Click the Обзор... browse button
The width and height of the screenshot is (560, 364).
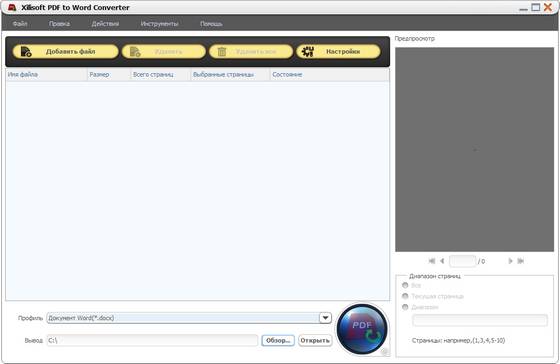click(x=278, y=340)
